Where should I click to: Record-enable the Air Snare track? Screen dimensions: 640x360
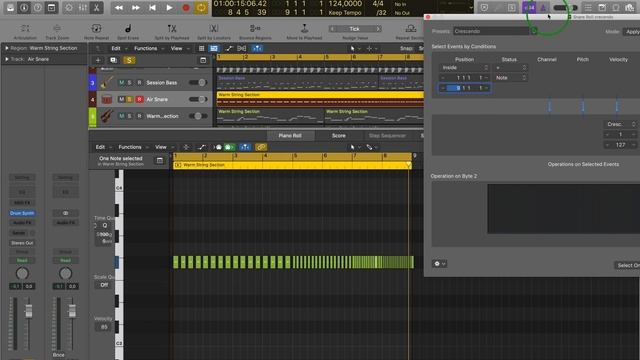pyautogui.click(x=139, y=99)
